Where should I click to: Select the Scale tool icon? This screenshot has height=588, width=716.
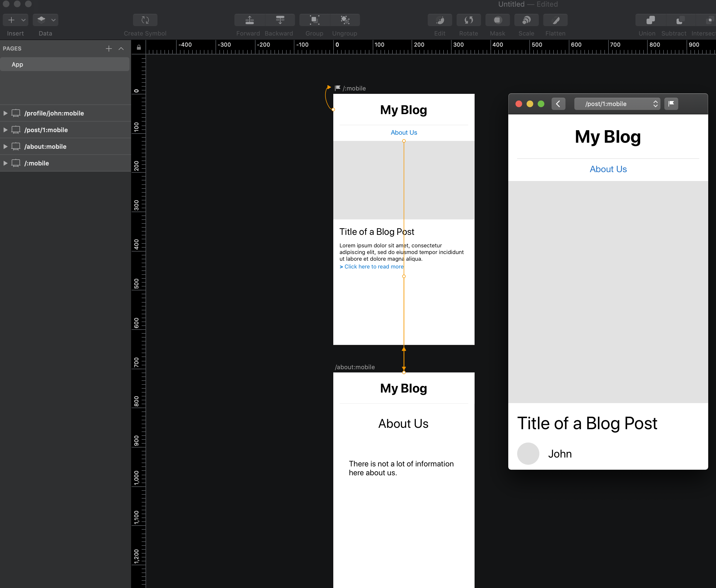click(526, 20)
